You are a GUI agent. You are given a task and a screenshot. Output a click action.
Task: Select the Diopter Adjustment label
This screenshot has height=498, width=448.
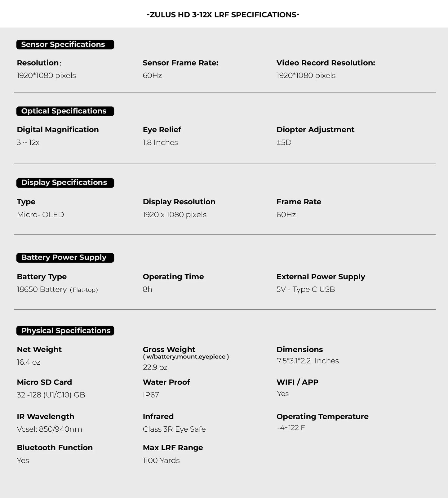pos(315,130)
